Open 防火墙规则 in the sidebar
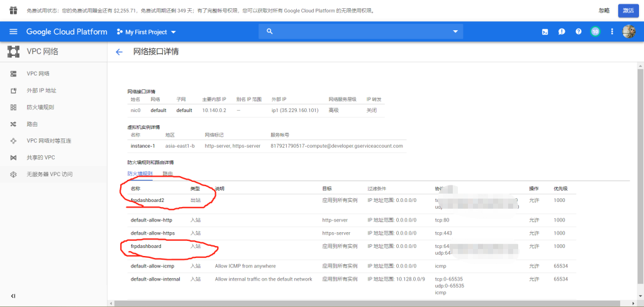 (40, 107)
